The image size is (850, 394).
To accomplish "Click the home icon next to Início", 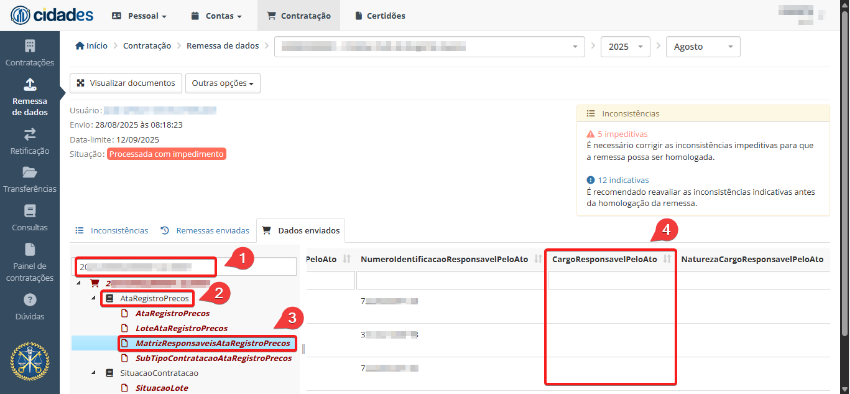I will click(79, 46).
